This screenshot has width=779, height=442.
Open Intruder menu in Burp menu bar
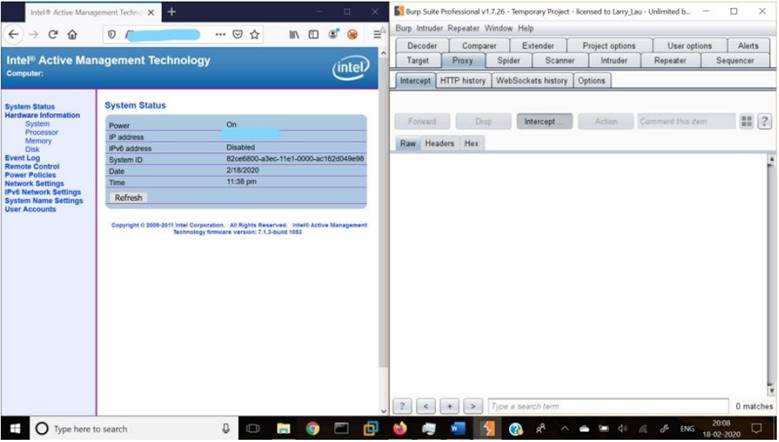click(429, 28)
